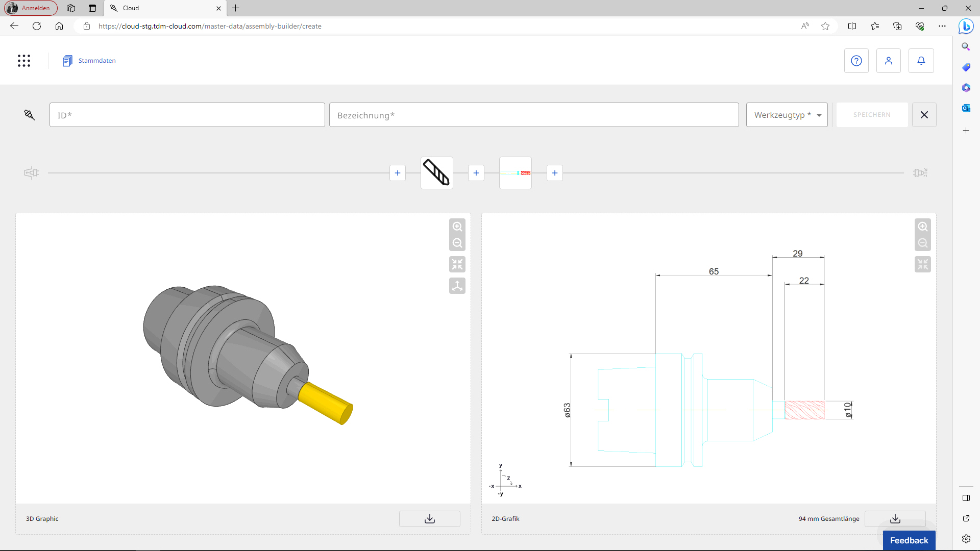Add component before the drill item

(x=398, y=173)
